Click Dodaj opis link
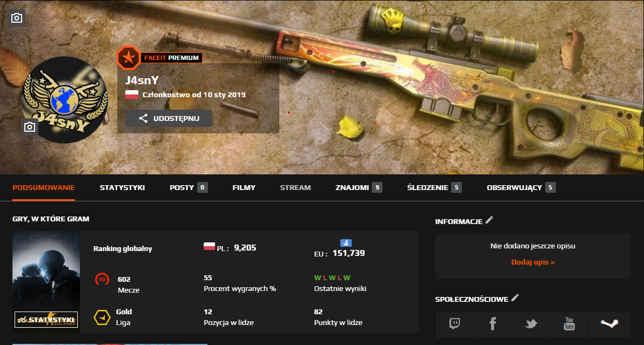This screenshot has height=345, width=644. (x=533, y=262)
